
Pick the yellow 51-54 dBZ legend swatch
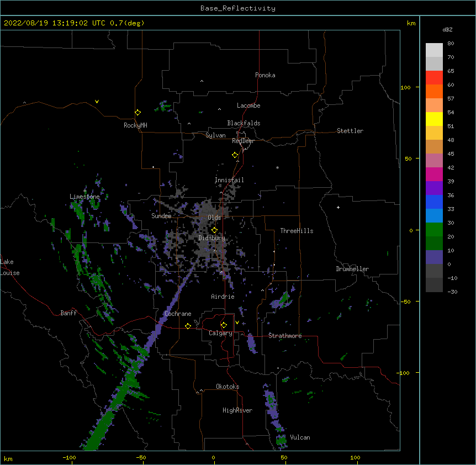click(x=434, y=119)
